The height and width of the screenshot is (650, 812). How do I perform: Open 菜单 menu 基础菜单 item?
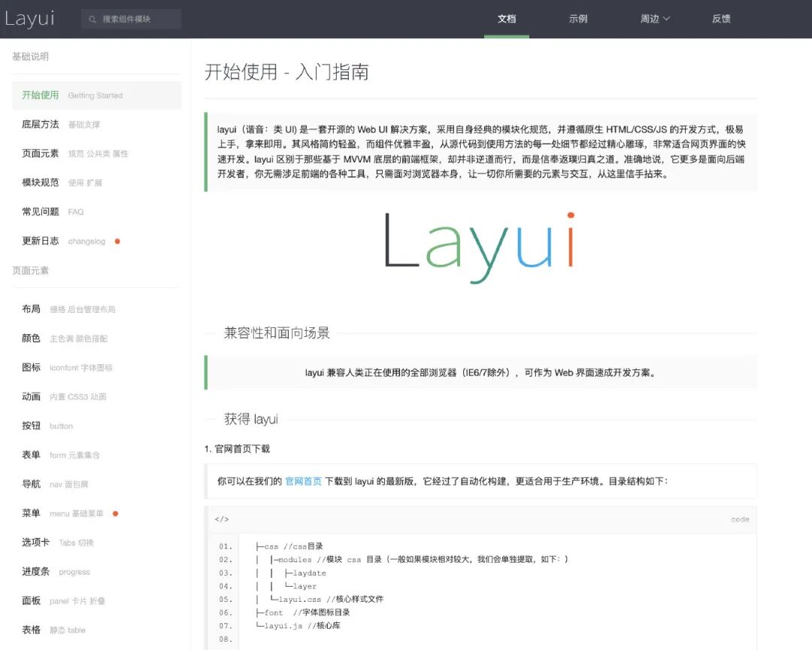96,513
